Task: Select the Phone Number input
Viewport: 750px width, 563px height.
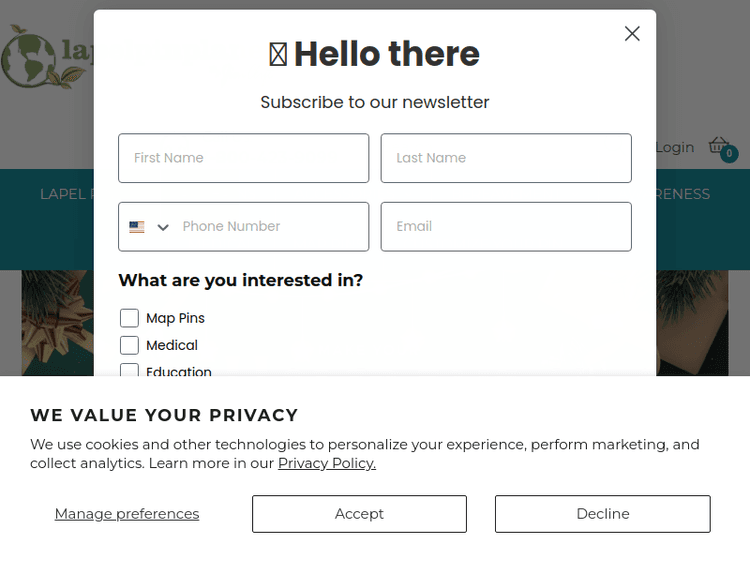Action: click(x=270, y=227)
